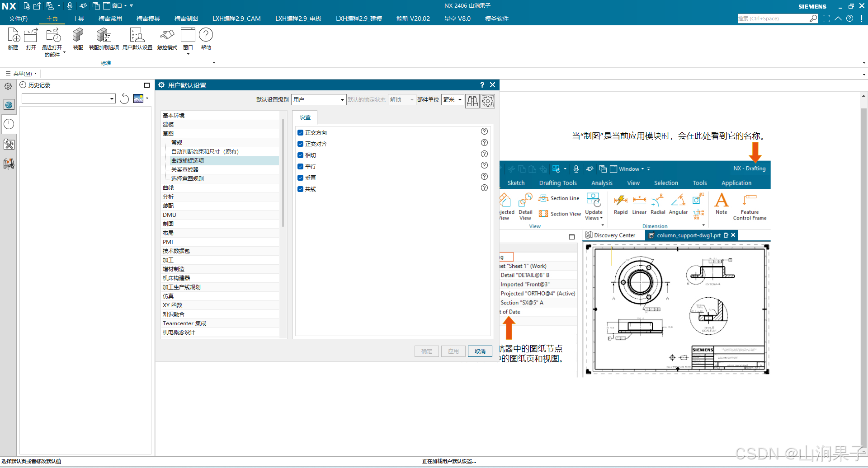Open the bottom sidebar machining tab
Viewport: 868px width, 468px height.
click(9, 164)
